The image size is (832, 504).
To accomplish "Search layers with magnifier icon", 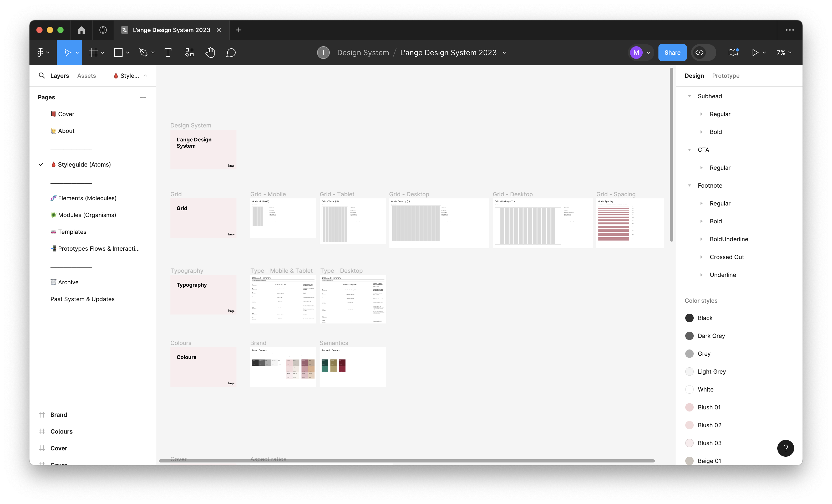I will [42, 76].
